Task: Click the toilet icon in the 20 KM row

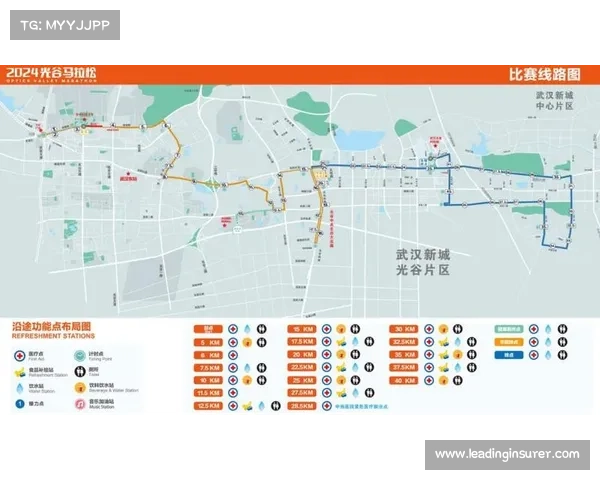Action: [x=355, y=354]
